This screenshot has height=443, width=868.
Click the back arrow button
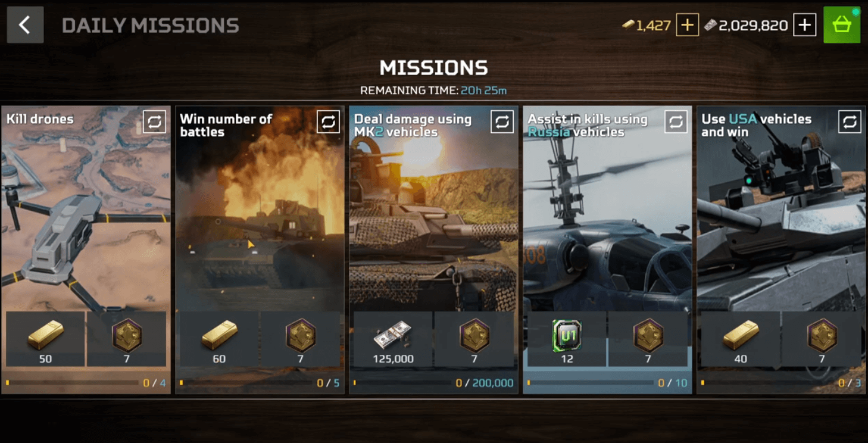[x=25, y=25]
